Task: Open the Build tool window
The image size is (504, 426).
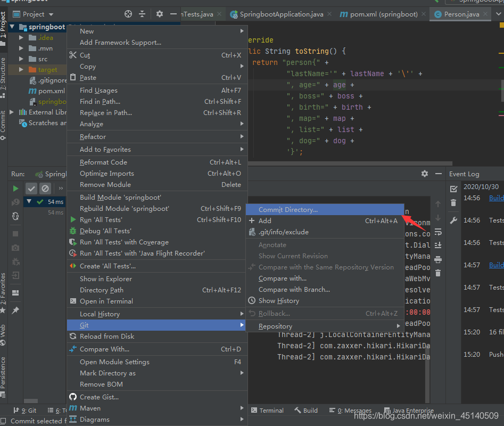Action: click(306, 410)
